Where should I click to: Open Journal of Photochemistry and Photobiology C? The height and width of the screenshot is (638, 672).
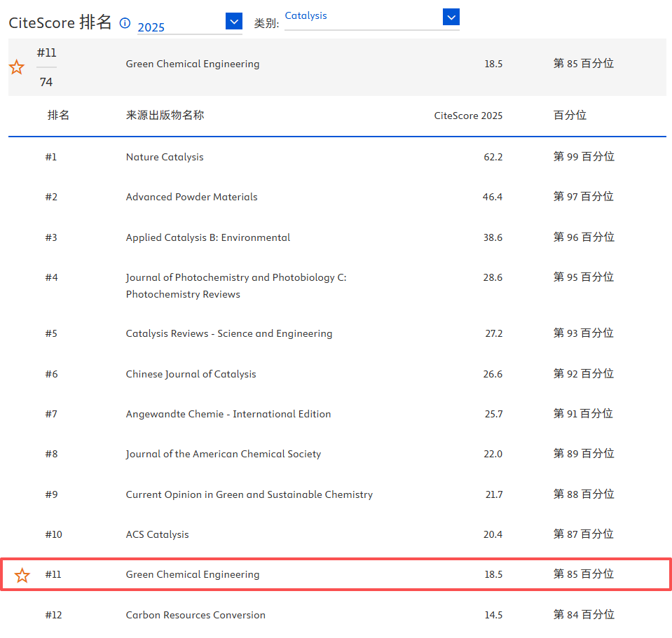pyautogui.click(x=236, y=286)
